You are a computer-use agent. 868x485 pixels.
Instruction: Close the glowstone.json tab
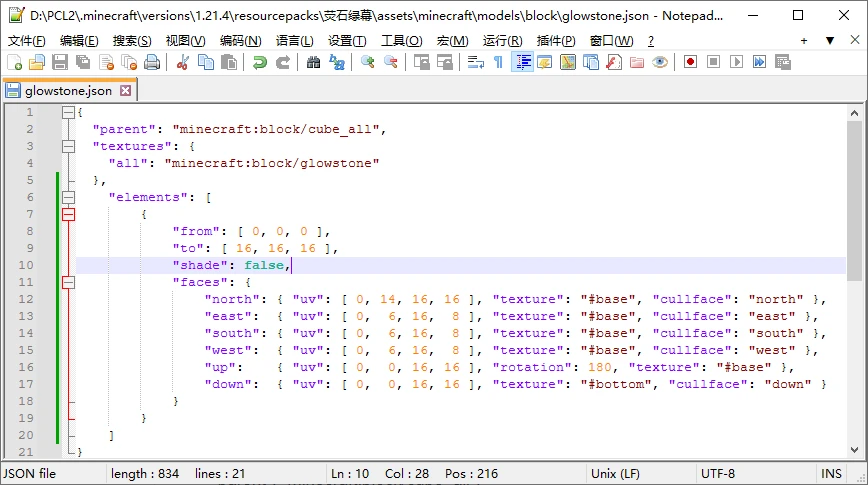click(126, 91)
